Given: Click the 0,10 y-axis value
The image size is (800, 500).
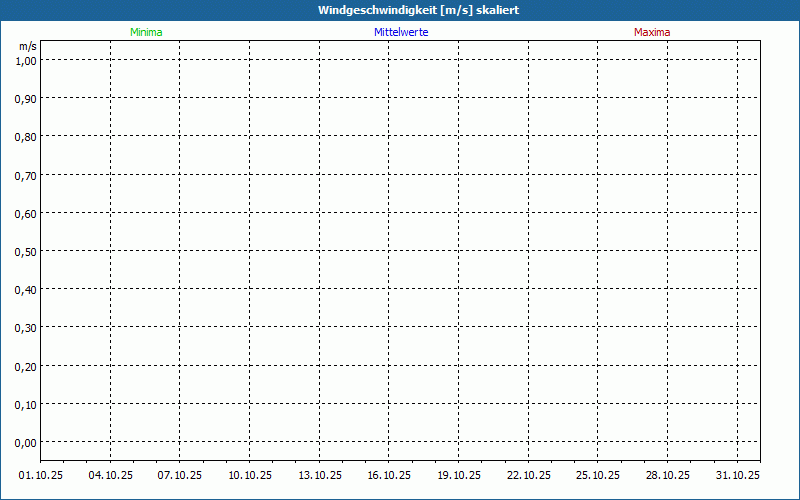Looking at the screenshot, I should 26,404.
